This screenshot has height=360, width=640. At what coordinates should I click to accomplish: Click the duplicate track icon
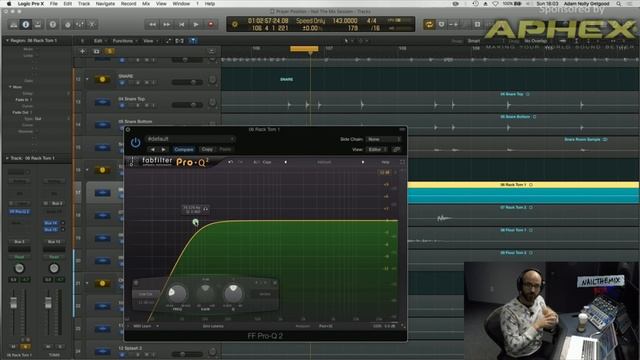[x=96, y=51]
